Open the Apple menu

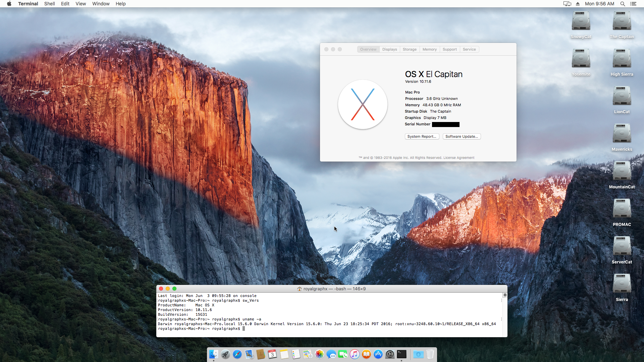pos(9,4)
